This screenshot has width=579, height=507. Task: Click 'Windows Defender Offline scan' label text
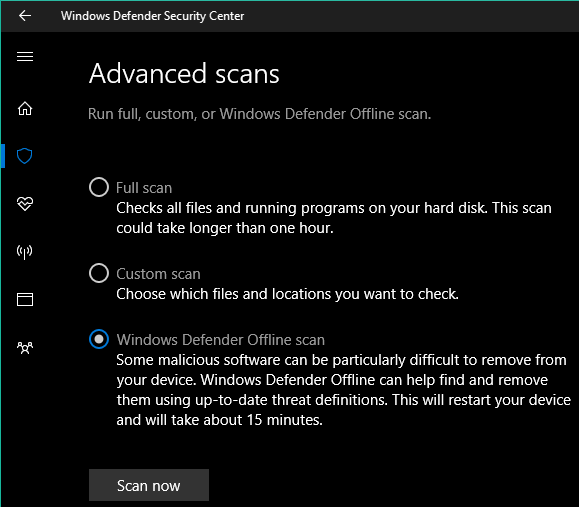click(x=221, y=340)
